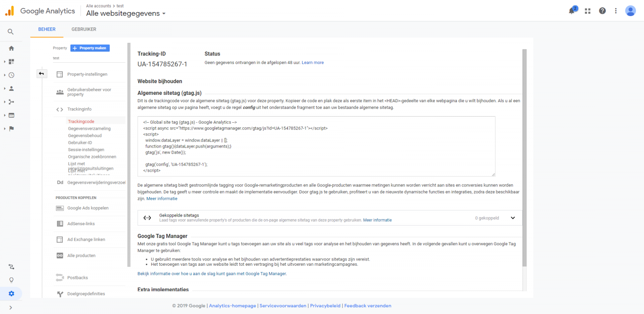
Task: Click the main content vertical scrollbar
Action: click(x=524, y=158)
